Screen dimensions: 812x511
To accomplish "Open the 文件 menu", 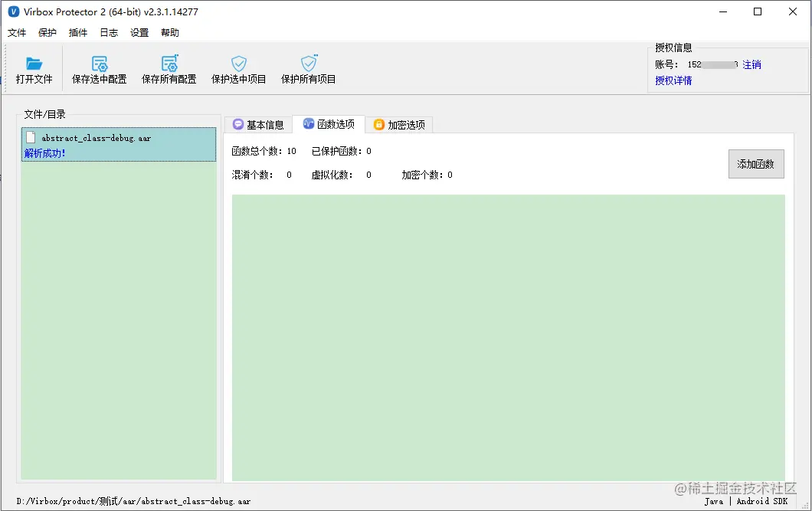I will click(17, 33).
